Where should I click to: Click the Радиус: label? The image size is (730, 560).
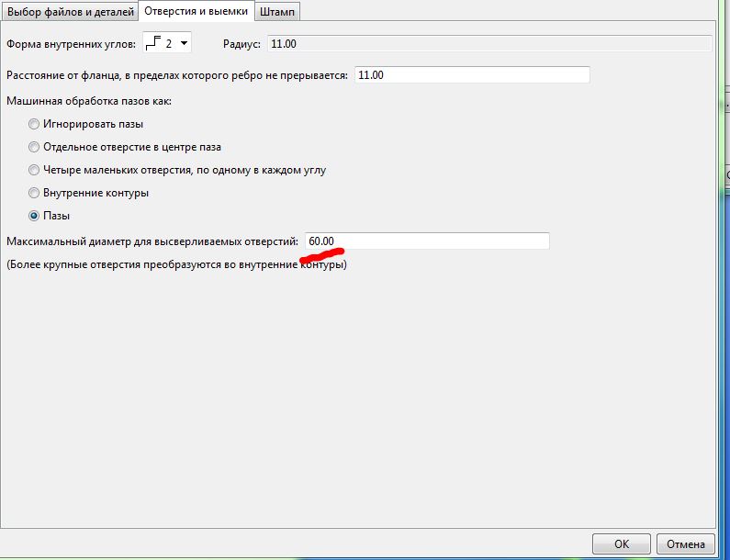pos(241,44)
